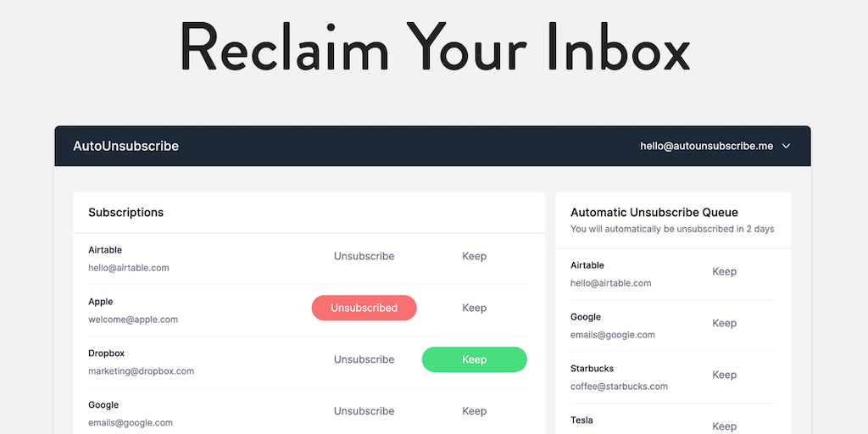Select the Subscriptions panel heading

pyautogui.click(x=125, y=213)
